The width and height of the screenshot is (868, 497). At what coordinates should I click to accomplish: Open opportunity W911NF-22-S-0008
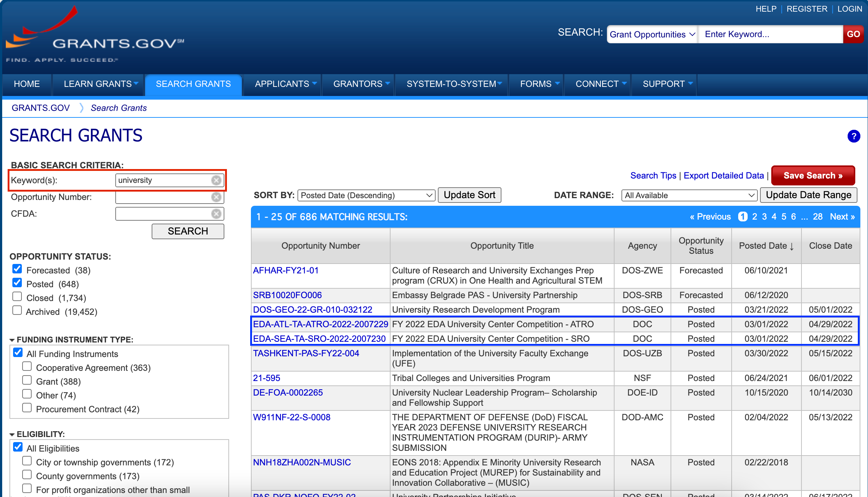[292, 417]
